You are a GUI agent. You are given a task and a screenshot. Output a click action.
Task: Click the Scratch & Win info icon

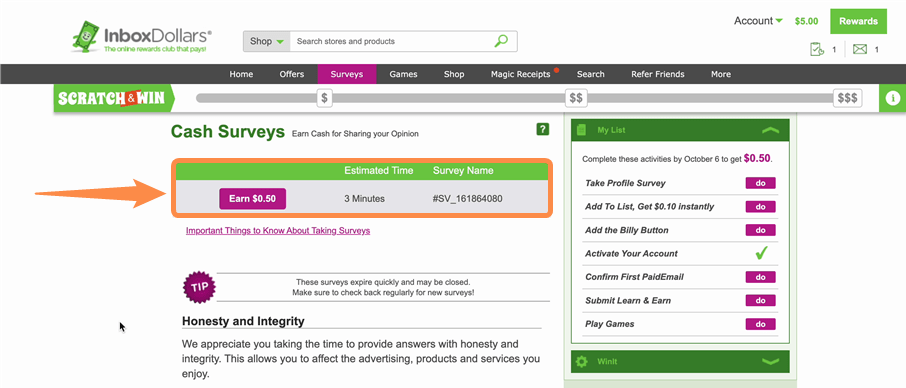tap(892, 98)
